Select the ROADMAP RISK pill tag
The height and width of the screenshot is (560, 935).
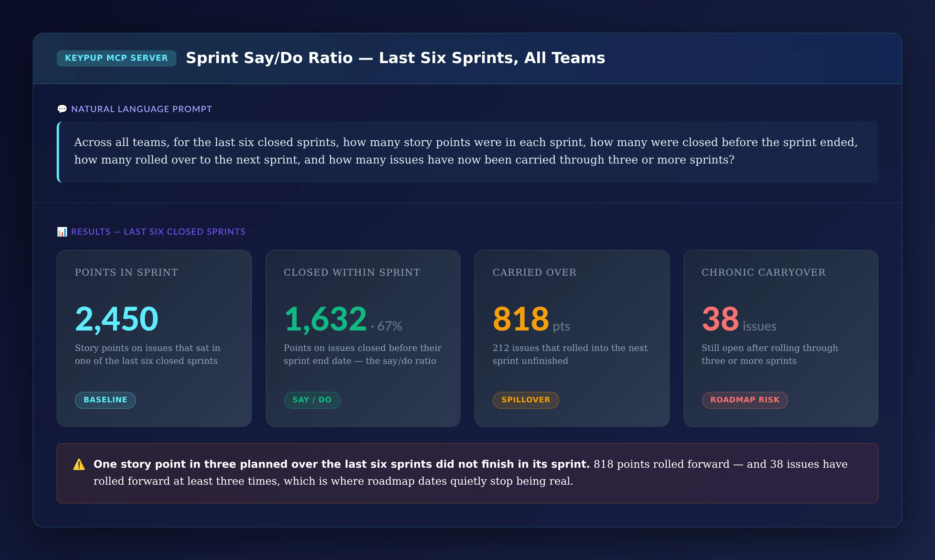point(745,400)
